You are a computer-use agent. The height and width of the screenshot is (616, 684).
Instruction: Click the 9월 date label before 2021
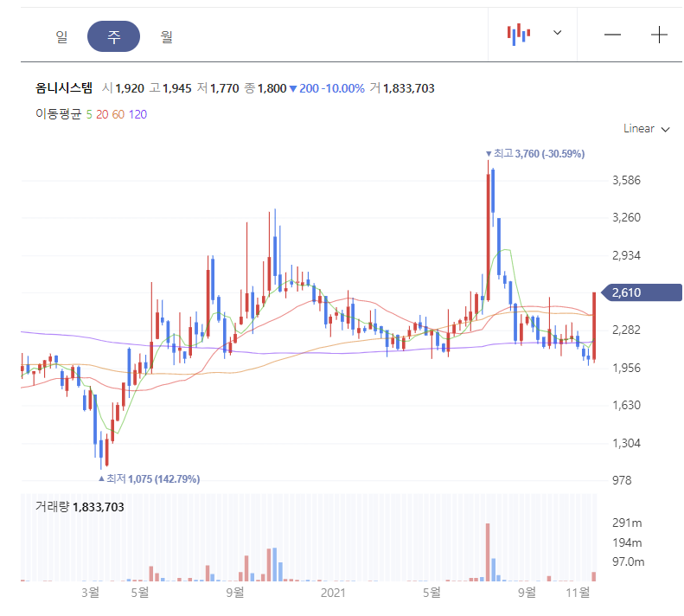(235, 593)
